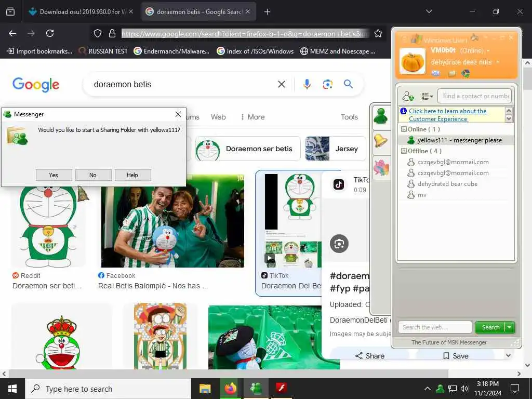This screenshot has width=532, height=399.
Task: Click Google Lens search by image icon
Action: pos(327,84)
